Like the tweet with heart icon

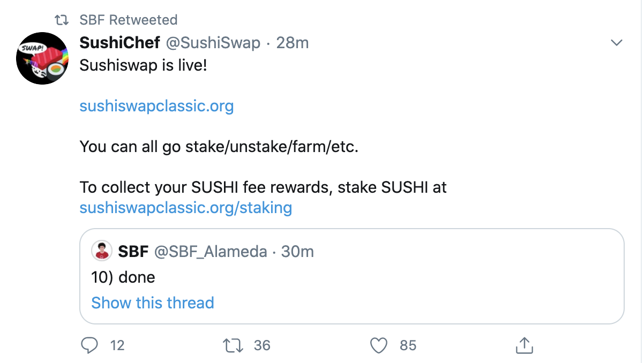379,346
